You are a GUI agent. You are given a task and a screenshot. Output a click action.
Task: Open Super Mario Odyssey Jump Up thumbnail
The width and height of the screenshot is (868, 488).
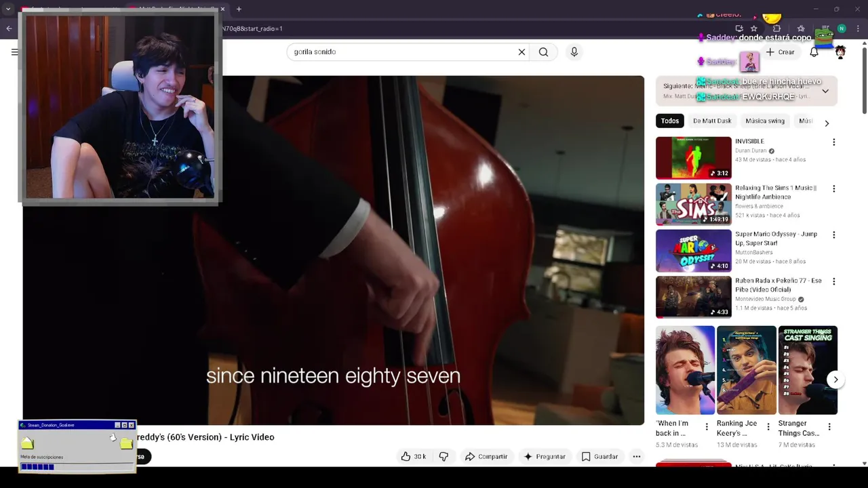click(694, 251)
